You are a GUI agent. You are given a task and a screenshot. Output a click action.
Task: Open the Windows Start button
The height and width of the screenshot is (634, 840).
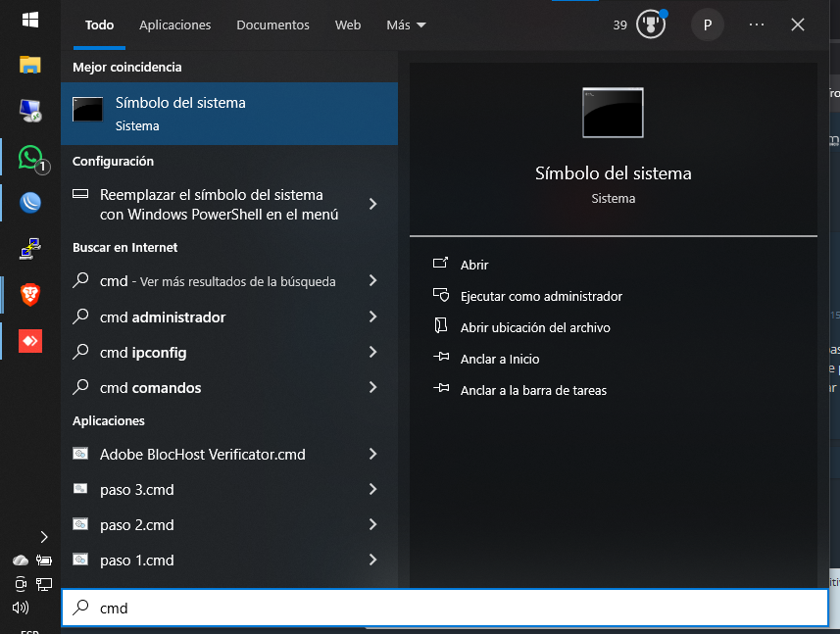(30, 21)
